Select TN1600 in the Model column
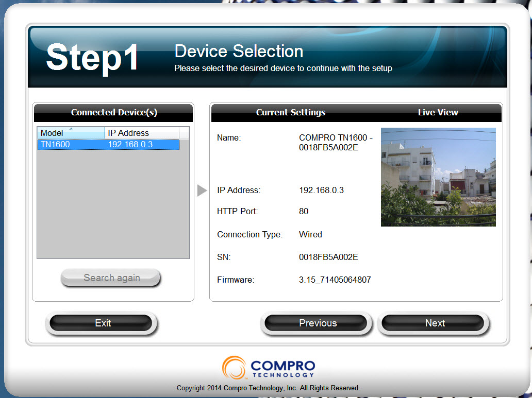 (x=55, y=144)
